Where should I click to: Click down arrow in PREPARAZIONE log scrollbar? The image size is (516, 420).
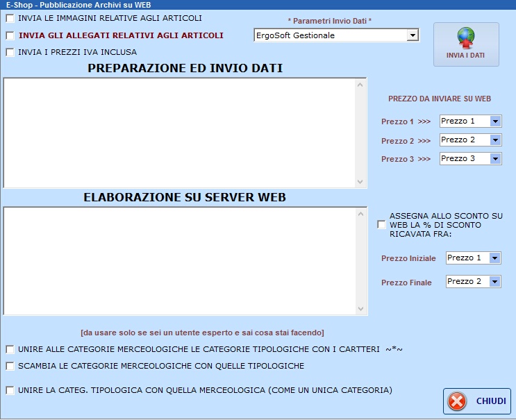(360, 182)
